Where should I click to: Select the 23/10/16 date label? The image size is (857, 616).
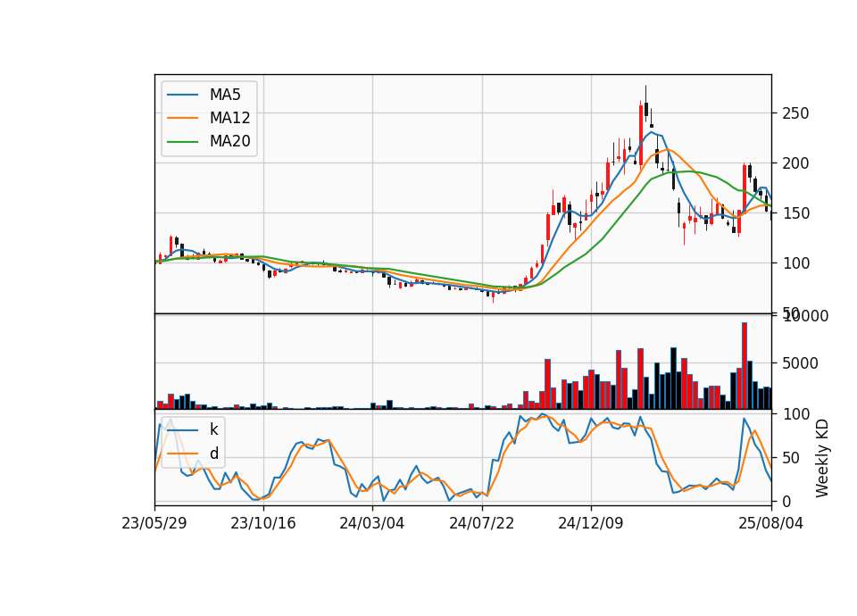pos(263,524)
